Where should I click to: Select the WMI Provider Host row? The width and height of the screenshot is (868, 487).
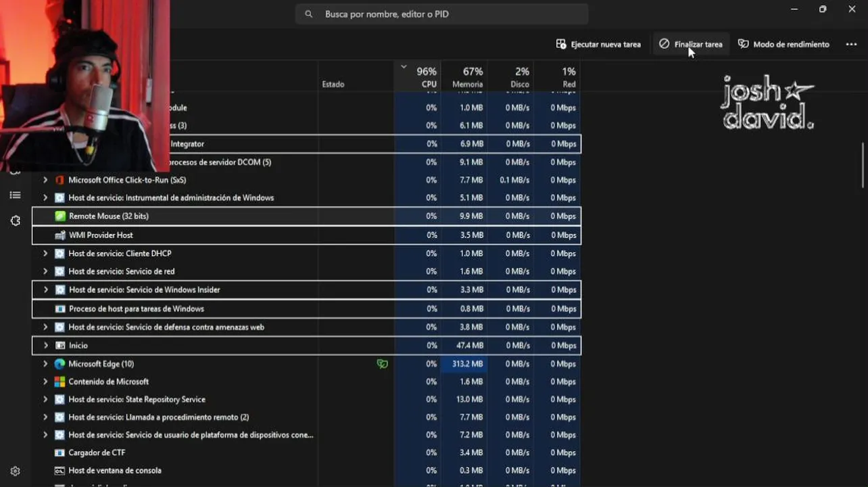click(x=306, y=235)
